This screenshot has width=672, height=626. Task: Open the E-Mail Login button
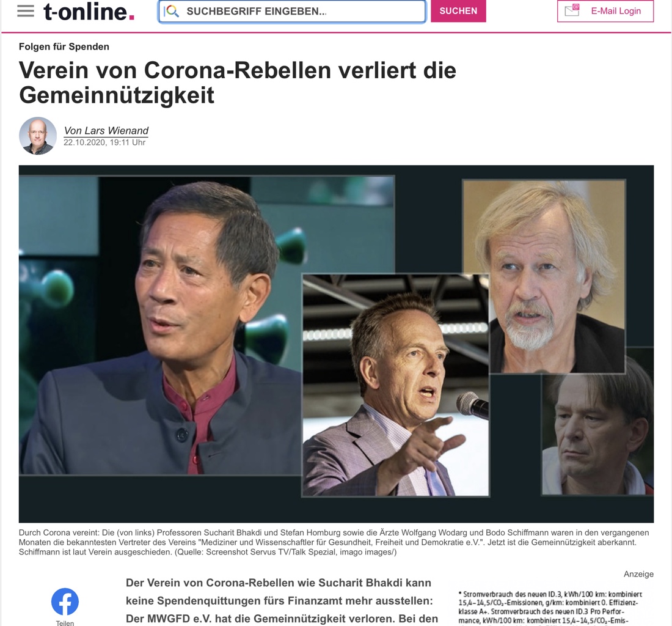click(605, 11)
